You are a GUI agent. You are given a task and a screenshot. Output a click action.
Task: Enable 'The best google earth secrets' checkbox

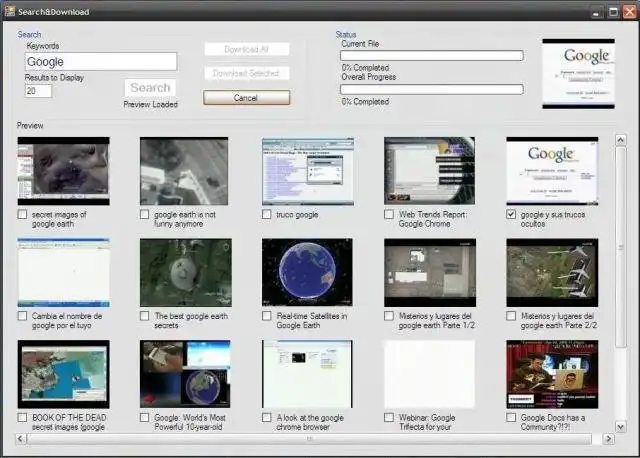click(x=144, y=316)
